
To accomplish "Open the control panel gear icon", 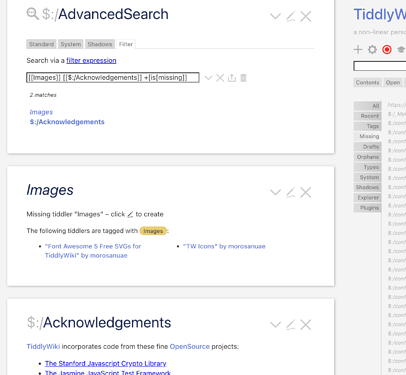I will pos(372,50).
